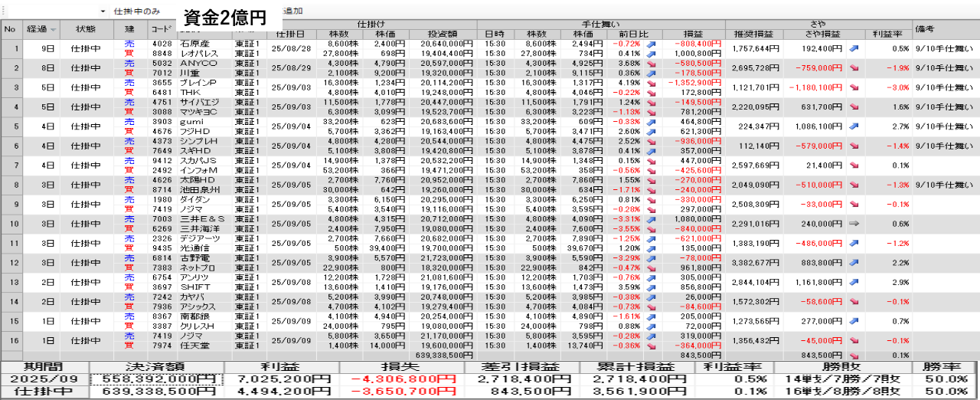Click the 状態 column header
The image size is (980, 400).
(86, 29)
